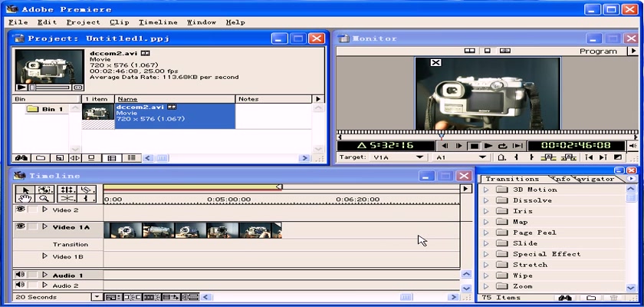Click the Previous Edit icon in Monitor
The image size is (644, 307).
pos(589,157)
